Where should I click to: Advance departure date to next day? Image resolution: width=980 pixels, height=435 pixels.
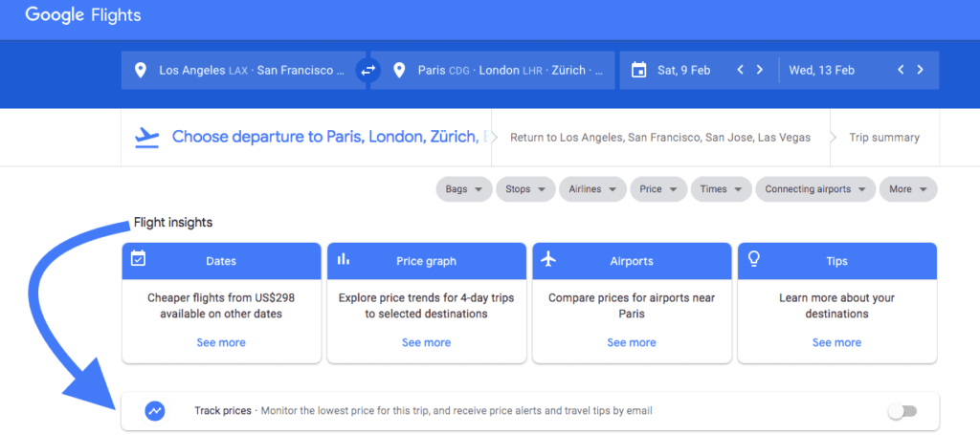tap(760, 70)
